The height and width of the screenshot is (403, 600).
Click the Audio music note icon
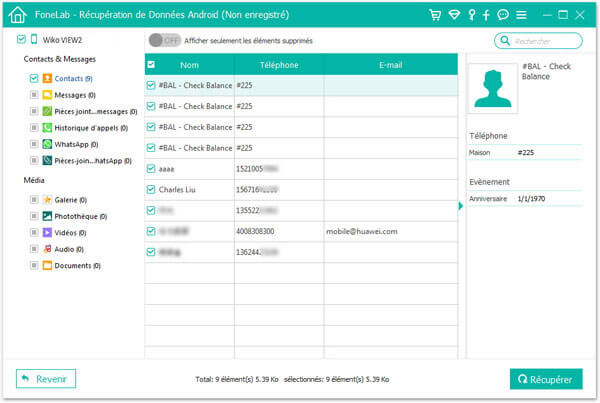pyautogui.click(x=47, y=249)
